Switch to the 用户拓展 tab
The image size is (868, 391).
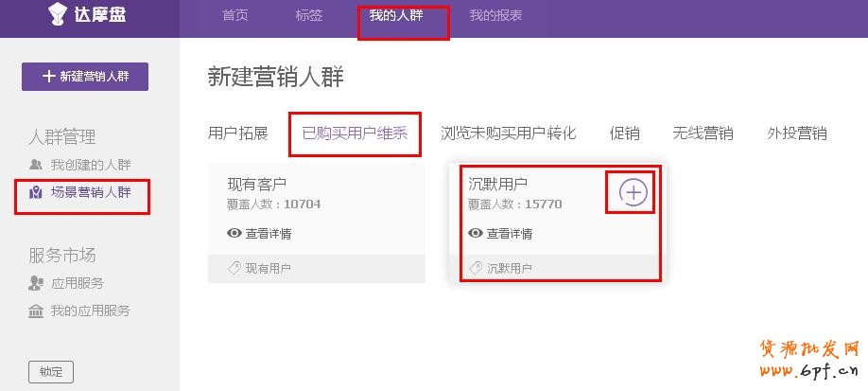(238, 133)
